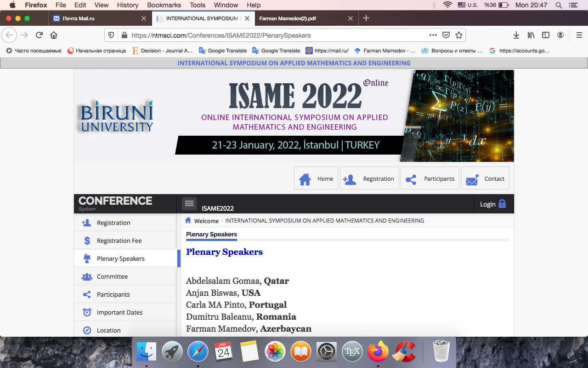Toggle the sidebar view icon
Screen dimensions: 588x368
tap(546, 35)
